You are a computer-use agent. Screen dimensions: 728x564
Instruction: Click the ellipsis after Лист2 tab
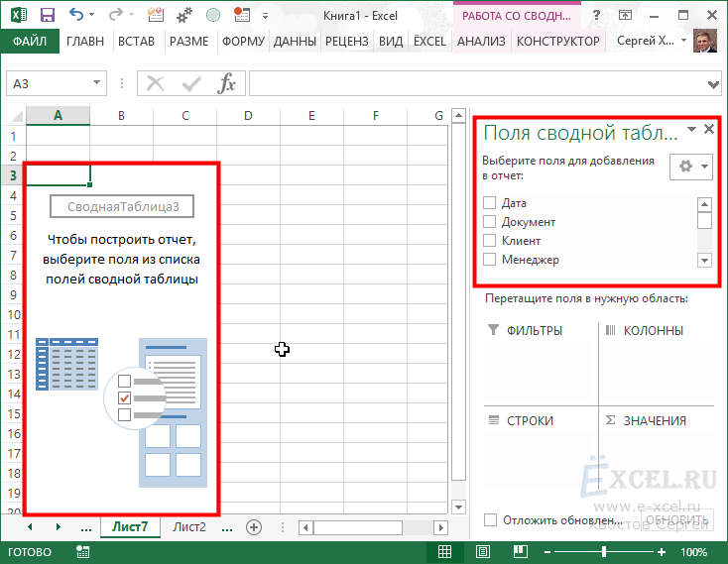227,528
